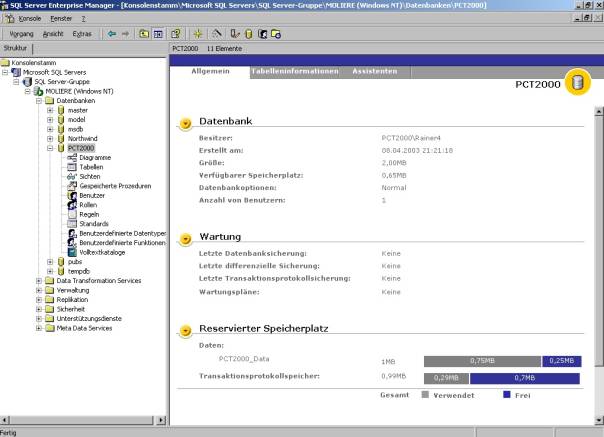604x437 pixels.
Task: Click the large yellow PCT2000 database icon
Action: click(x=577, y=82)
